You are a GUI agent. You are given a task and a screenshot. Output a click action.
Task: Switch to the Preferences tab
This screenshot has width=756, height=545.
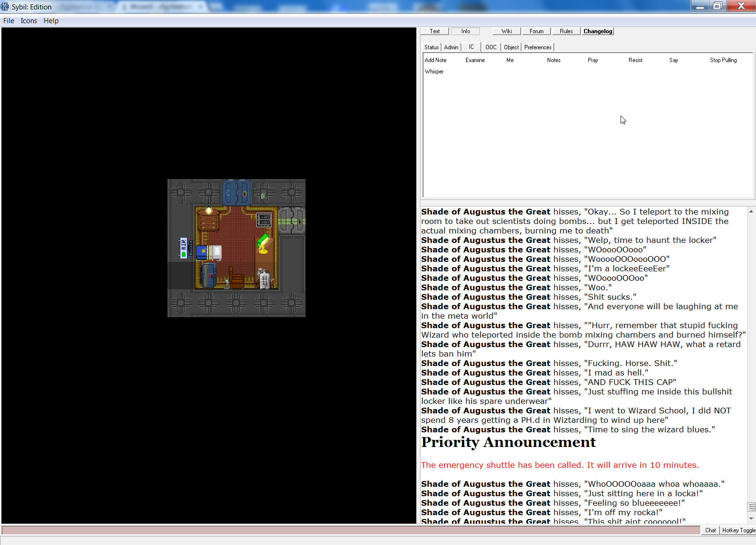[538, 47]
